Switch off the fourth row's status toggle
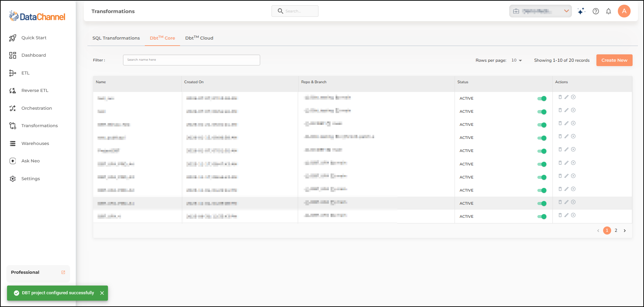This screenshot has height=307, width=644. pyautogui.click(x=542, y=138)
